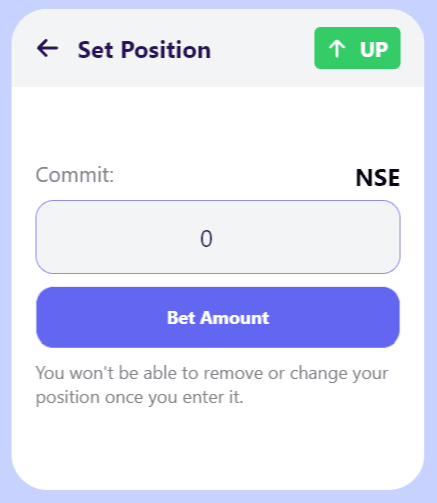The height and width of the screenshot is (503, 437).
Task: Click the upward arrow inside the UP badge
Action: 337,49
